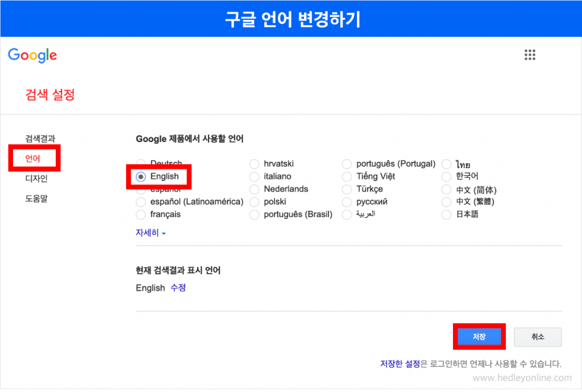Select the português (Brasil) radio button
Image resolution: width=582 pixels, height=392 pixels.
(x=254, y=215)
